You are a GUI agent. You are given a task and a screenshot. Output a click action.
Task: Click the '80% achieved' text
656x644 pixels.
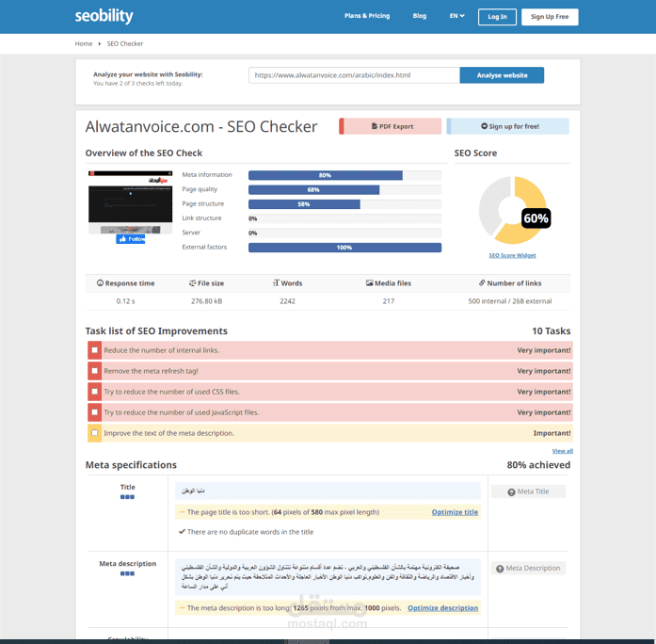pos(538,465)
